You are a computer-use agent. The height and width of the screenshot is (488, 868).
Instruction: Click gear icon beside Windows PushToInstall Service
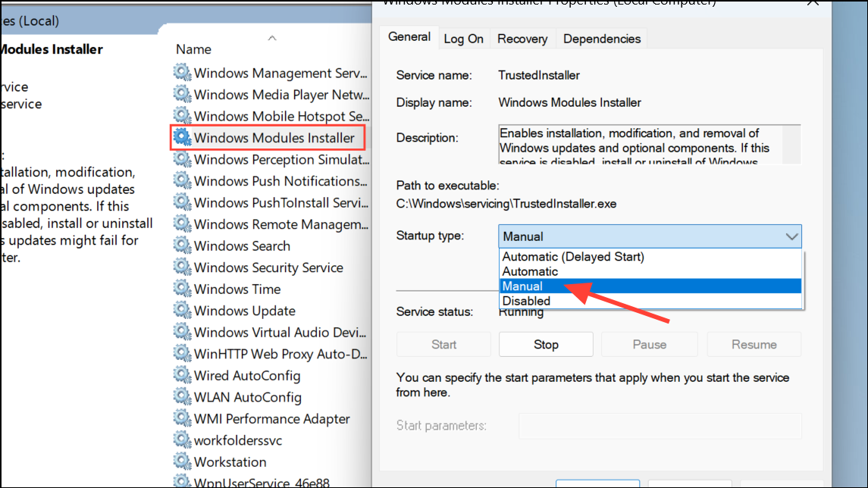pyautogui.click(x=182, y=202)
